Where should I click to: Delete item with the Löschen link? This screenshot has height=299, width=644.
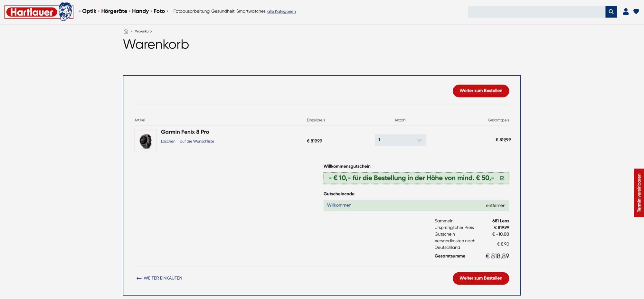[168, 141]
